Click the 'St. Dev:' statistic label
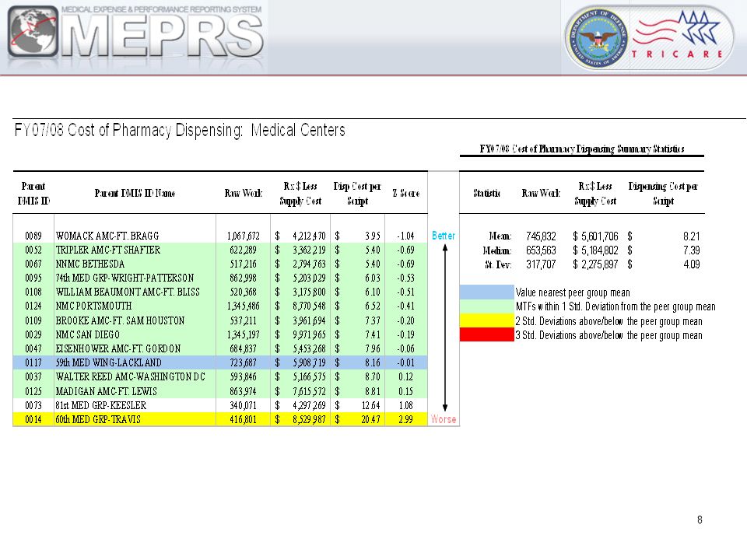 tap(498, 264)
